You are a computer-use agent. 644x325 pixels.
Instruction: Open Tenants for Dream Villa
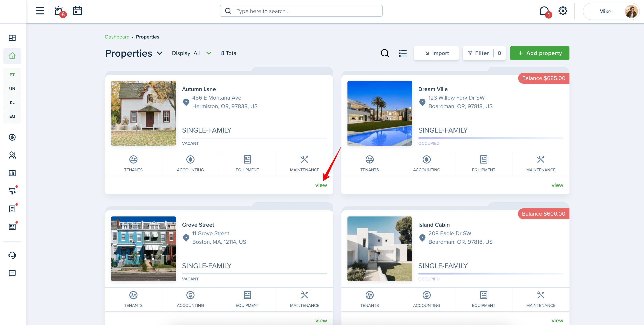coord(369,164)
